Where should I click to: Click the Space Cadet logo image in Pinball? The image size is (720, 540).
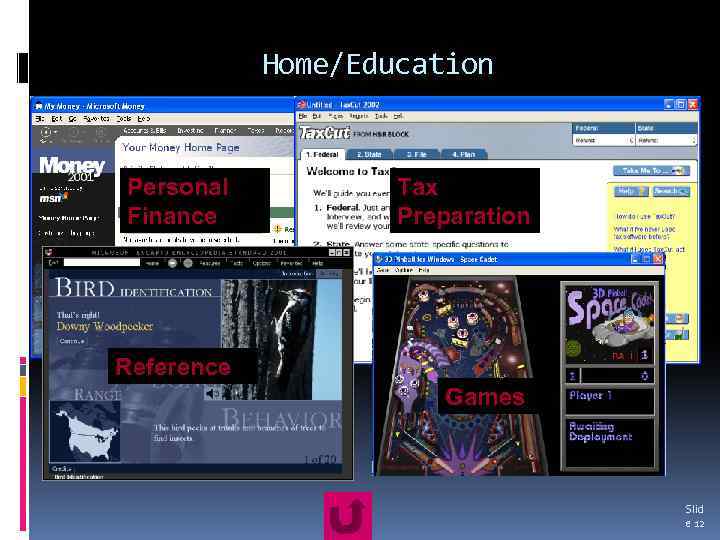coord(609,324)
